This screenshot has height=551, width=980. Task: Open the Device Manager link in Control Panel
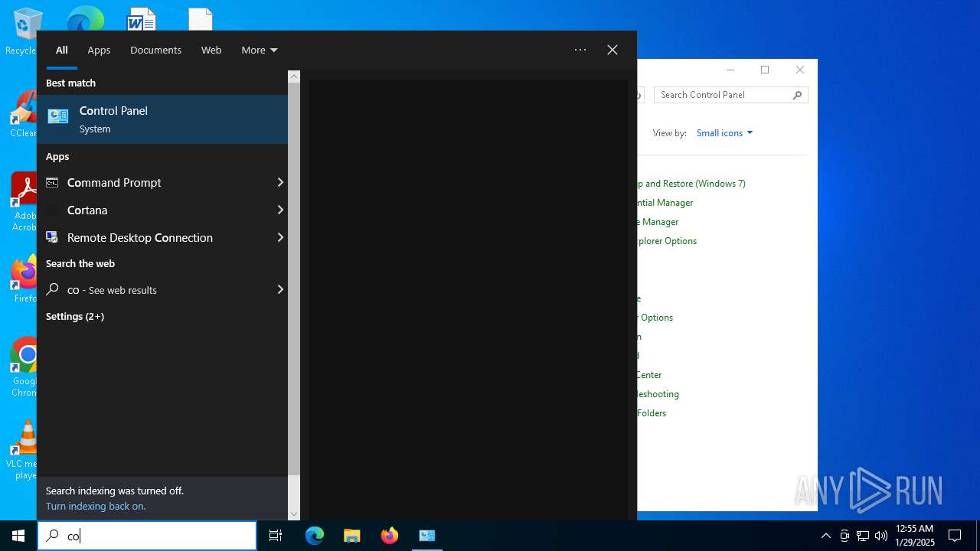coord(658,222)
